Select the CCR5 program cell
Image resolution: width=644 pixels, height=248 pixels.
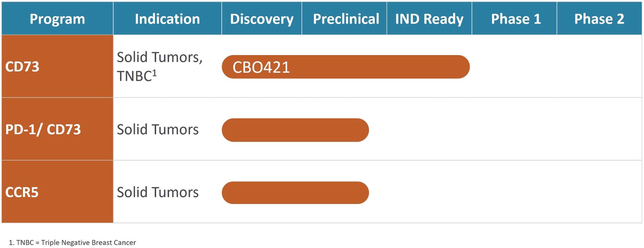point(57,192)
